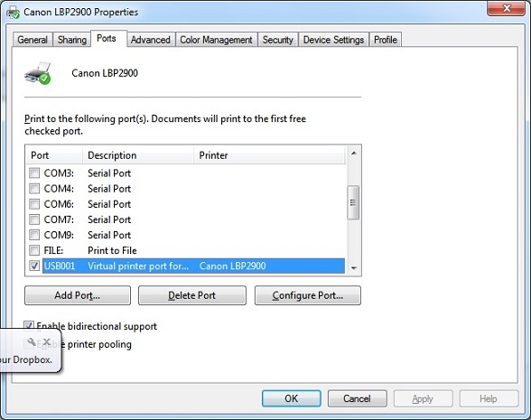The image size is (531, 420).
Task: Switch to the Profile tab
Action: [x=386, y=40]
